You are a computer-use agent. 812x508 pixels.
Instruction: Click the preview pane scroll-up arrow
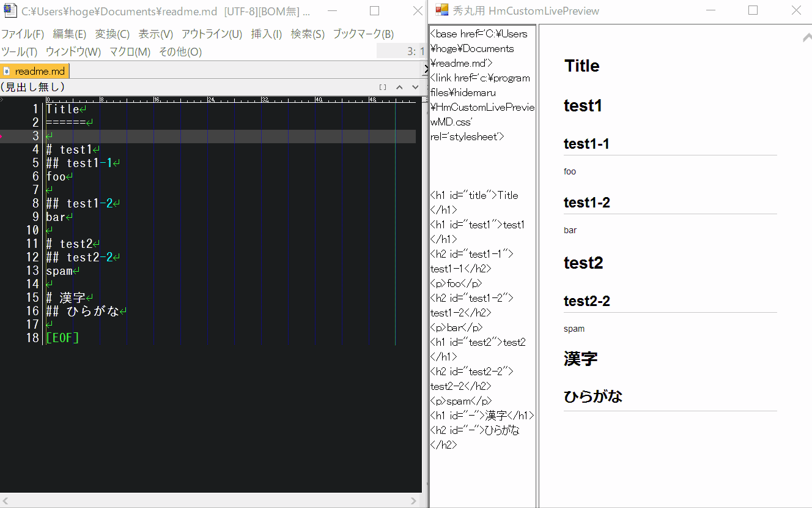(x=806, y=38)
